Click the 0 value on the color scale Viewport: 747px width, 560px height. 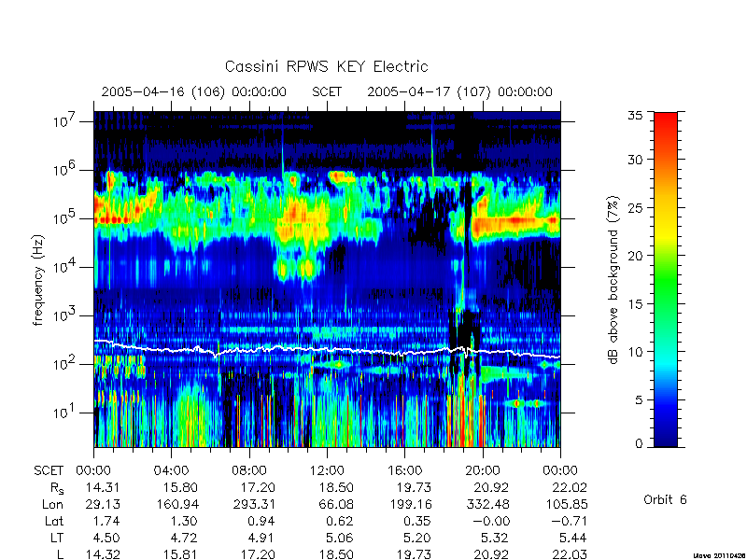click(x=639, y=443)
